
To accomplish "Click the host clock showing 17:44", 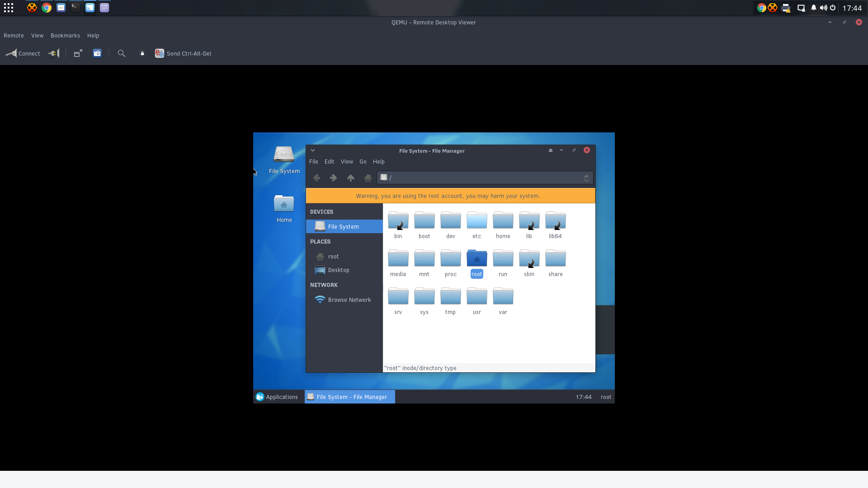I will click(x=852, y=8).
